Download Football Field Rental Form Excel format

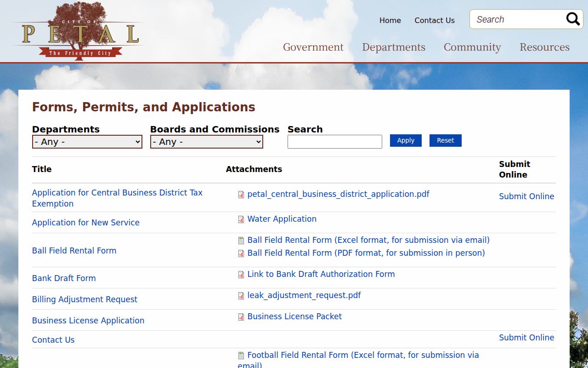tap(358, 360)
